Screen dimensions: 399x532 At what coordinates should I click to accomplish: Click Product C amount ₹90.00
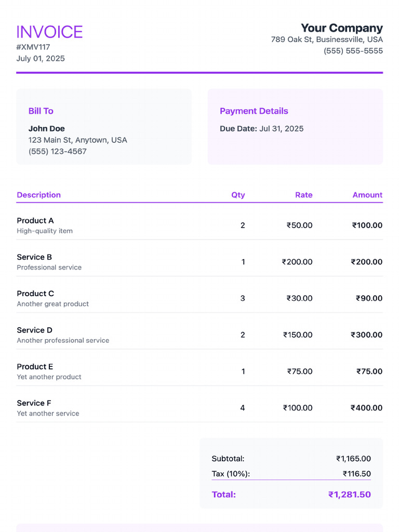(369, 298)
